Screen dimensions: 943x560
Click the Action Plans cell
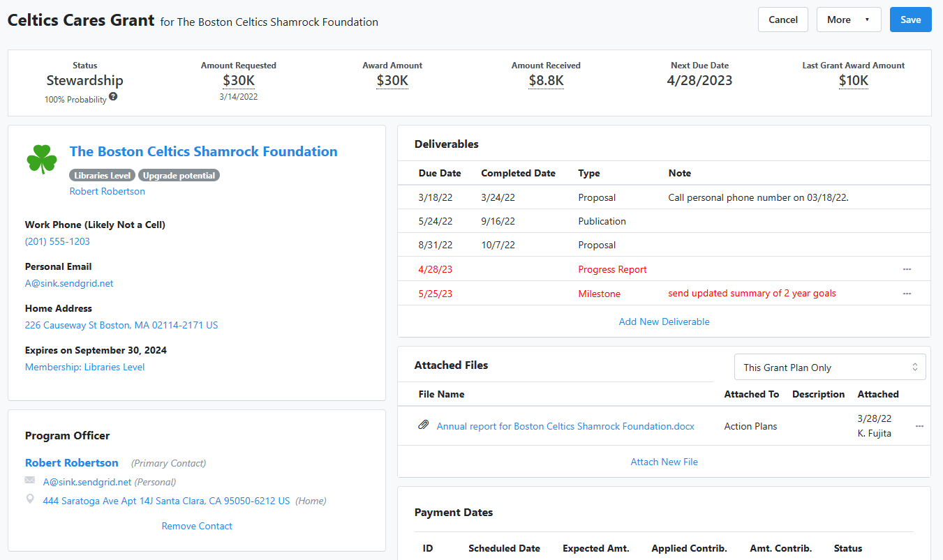click(750, 426)
